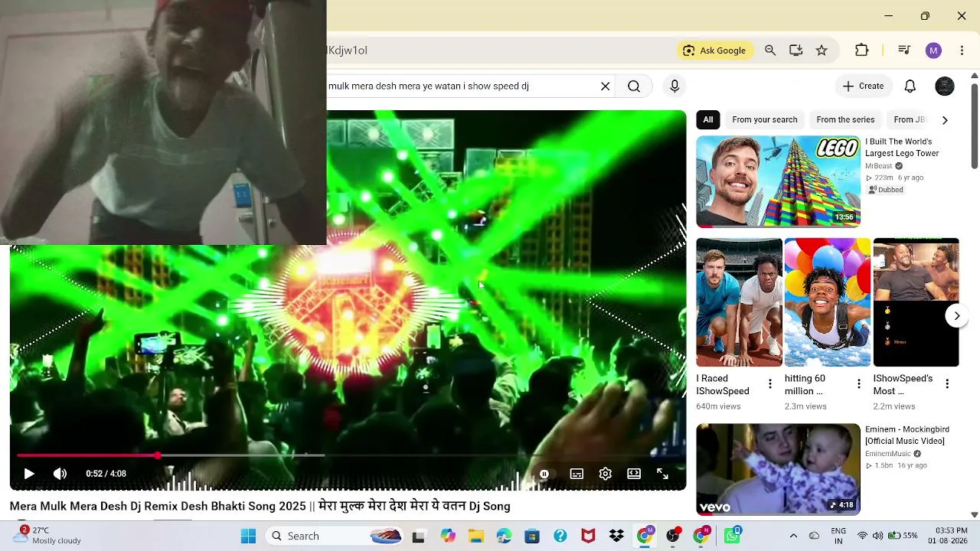
Task: Select the From the series chip
Action: (x=845, y=119)
